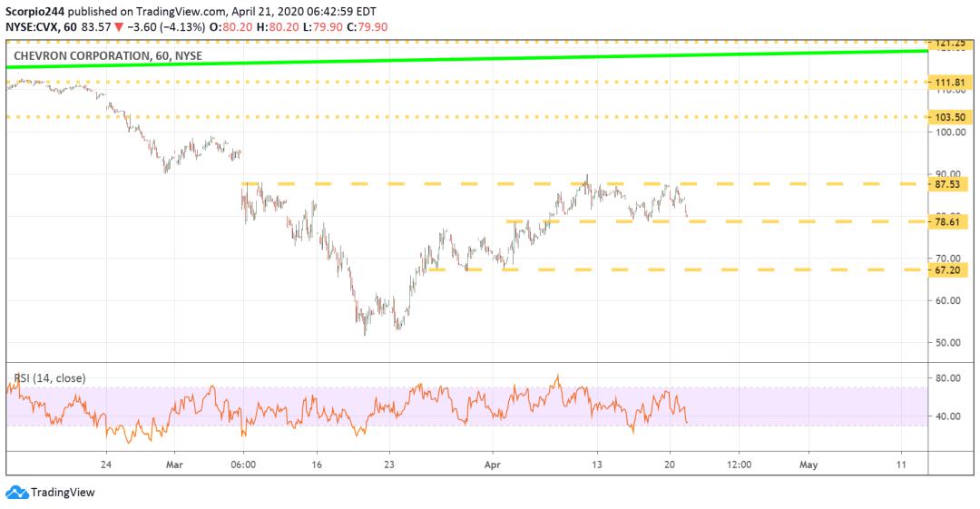Click the RSI 80.00 scale label
980x509 pixels.
click(x=948, y=377)
